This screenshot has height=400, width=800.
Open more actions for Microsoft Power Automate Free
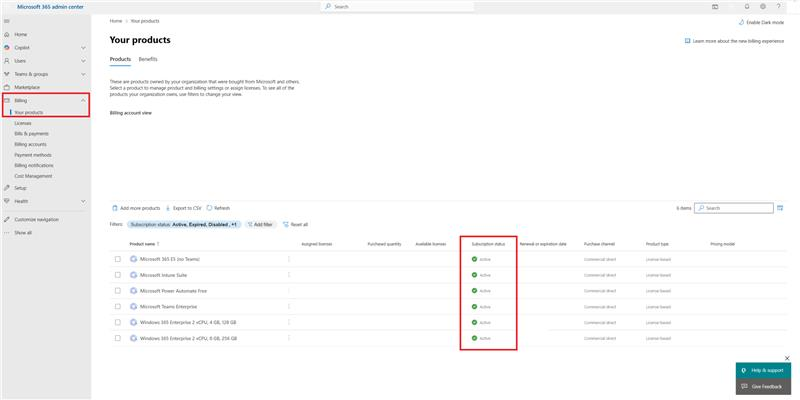pyautogui.click(x=289, y=291)
